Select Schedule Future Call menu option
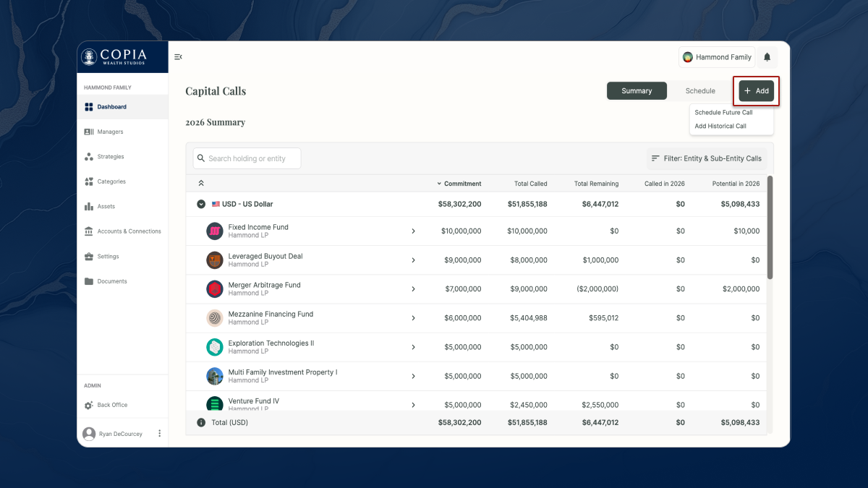This screenshot has width=868, height=488. pyautogui.click(x=723, y=113)
